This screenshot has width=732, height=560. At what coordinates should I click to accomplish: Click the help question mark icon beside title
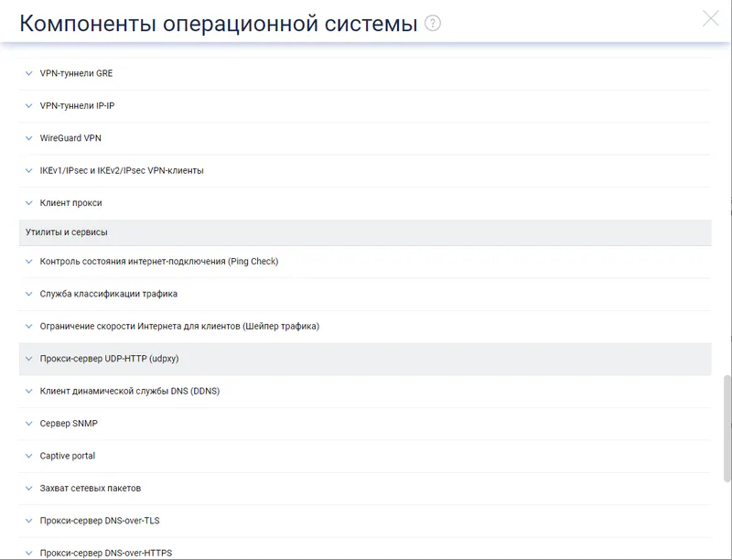pyautogui.click(x=432, y=23)
